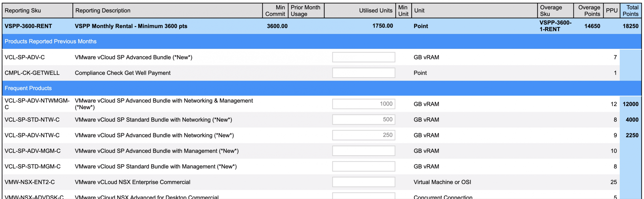Select the Overage Points column header
This screenshot has height=199, width=644.
coord(588,11)
